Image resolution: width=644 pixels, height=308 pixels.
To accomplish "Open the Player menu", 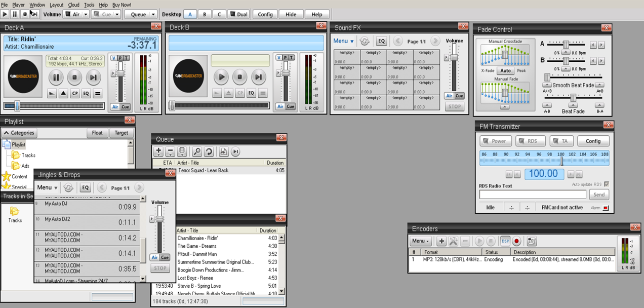I will [18, 4].
